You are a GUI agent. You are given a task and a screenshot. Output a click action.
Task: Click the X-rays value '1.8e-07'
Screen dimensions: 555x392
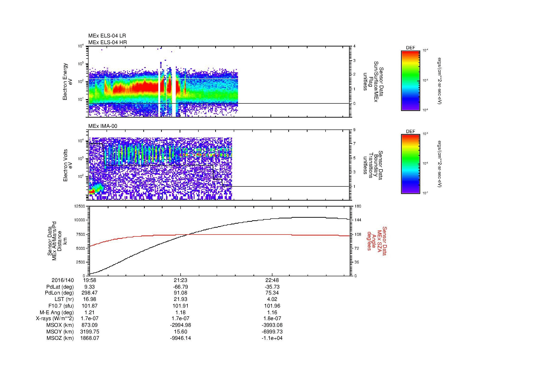click(272, 319)
